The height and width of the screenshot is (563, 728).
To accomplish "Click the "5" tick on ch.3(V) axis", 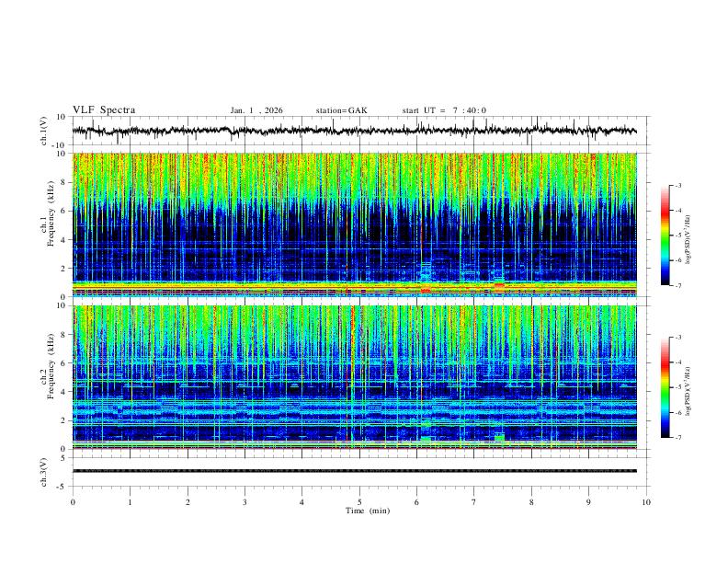I will pyautogui.click(x=64, y=457).
